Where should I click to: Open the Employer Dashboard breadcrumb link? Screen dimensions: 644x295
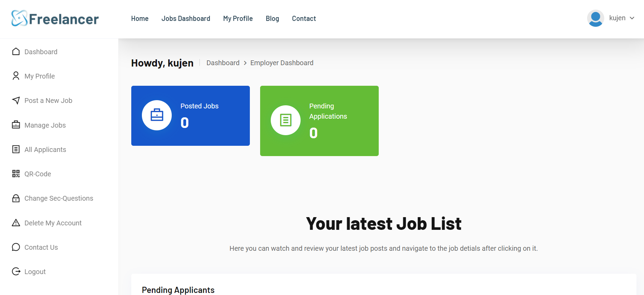[281, 63]
